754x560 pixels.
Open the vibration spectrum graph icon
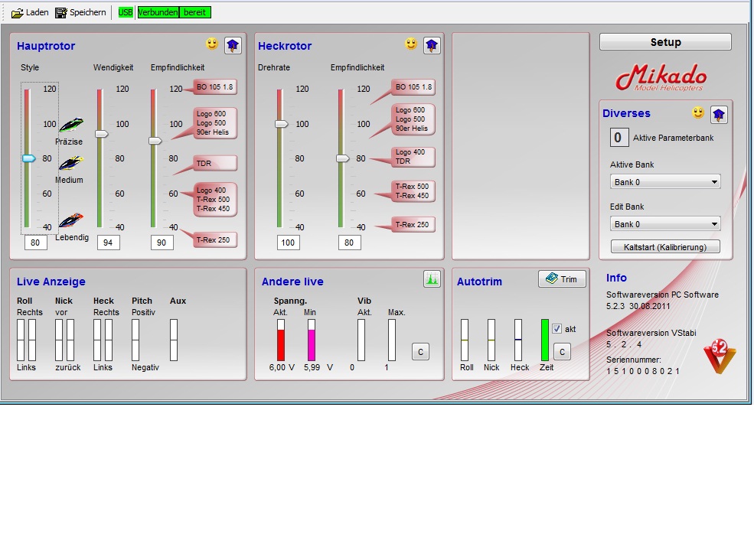click(432, 279)
